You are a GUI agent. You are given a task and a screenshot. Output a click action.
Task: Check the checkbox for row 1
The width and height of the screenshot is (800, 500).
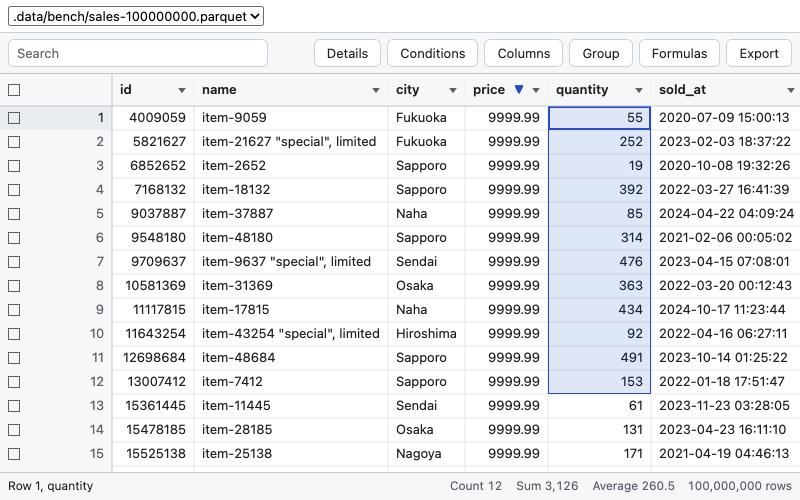pos(14,118)
